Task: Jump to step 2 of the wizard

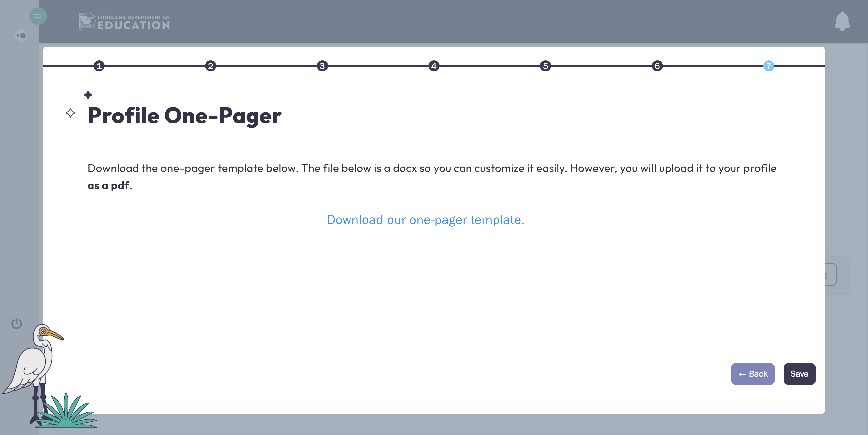Action: [211, 66]
